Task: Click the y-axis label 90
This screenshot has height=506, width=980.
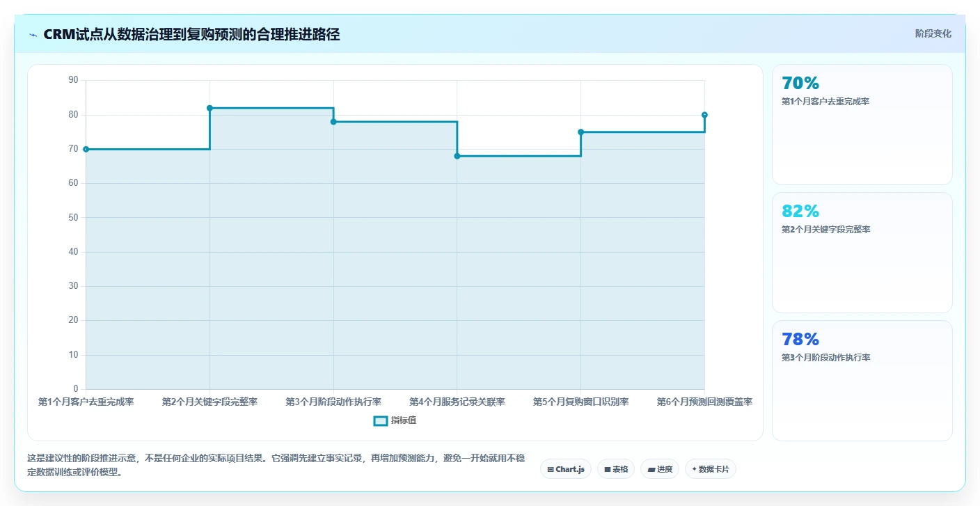Action: [73, 80]
